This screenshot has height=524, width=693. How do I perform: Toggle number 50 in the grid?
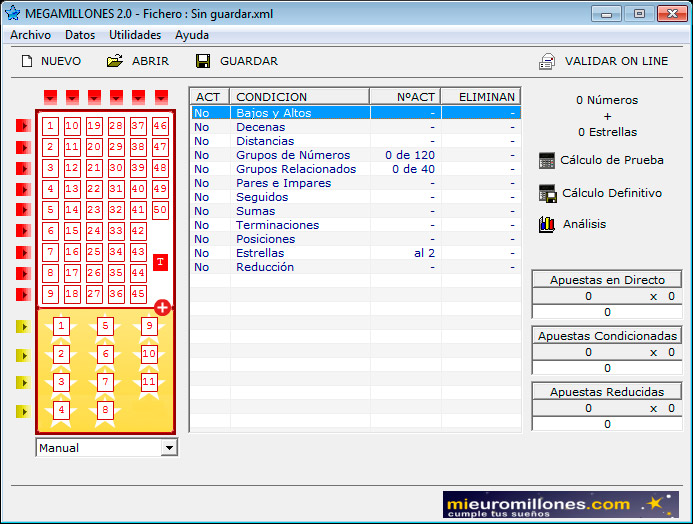(x=160, y=210)
